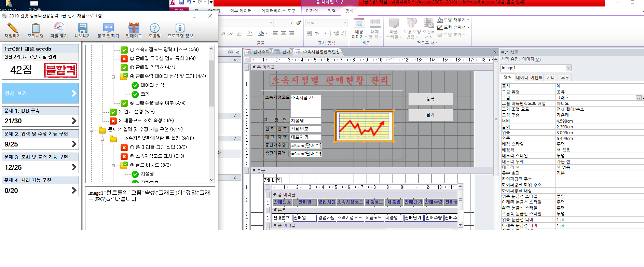Click the 전체 보기 button

click(x=40, y=93)
